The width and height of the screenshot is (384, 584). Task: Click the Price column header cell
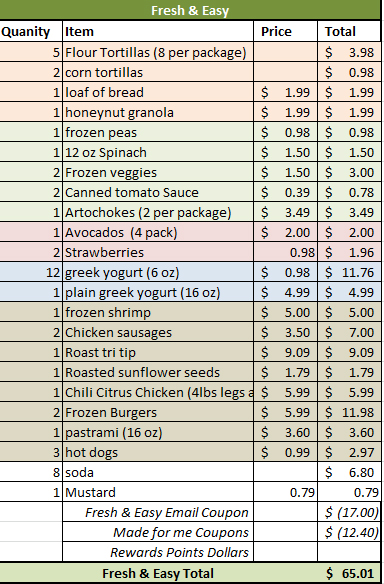(x=285, y=31)
